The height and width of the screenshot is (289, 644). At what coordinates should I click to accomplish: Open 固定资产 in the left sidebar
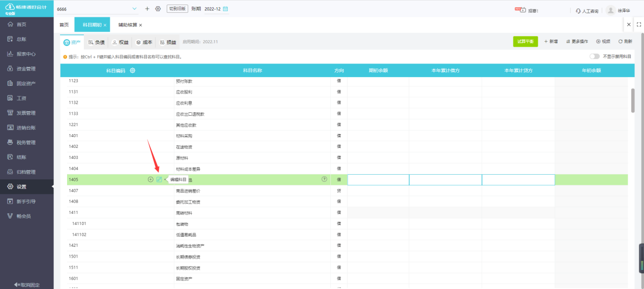(x=25, y=83)
